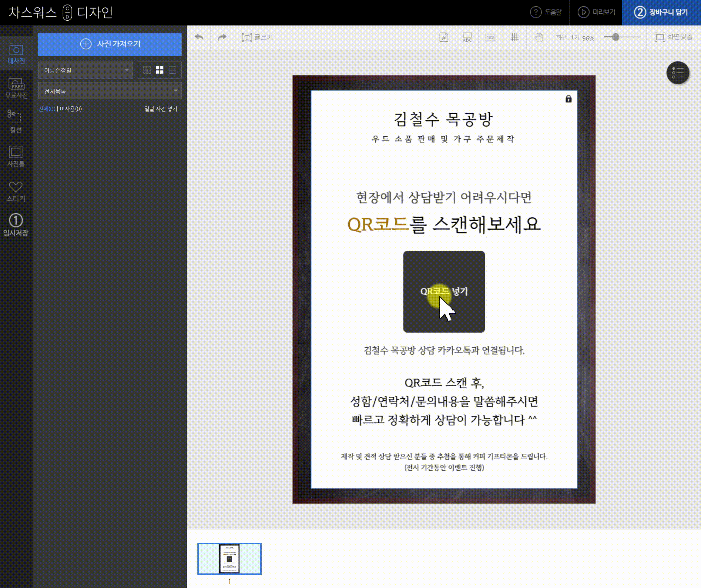Select the 커피 기프티콘을 드립니다 text line
Image resolution: width=701 pixels, height=588 pixels.
pos(444,456)
